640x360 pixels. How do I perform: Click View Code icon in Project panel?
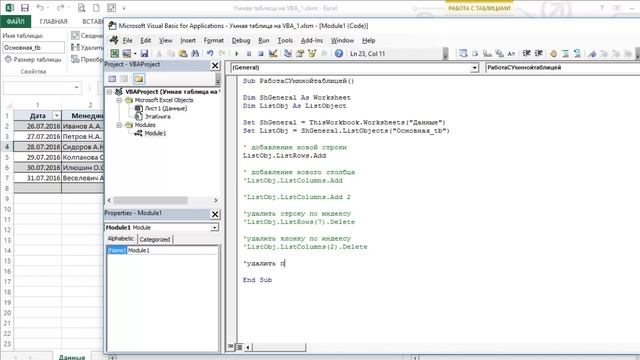112,79
